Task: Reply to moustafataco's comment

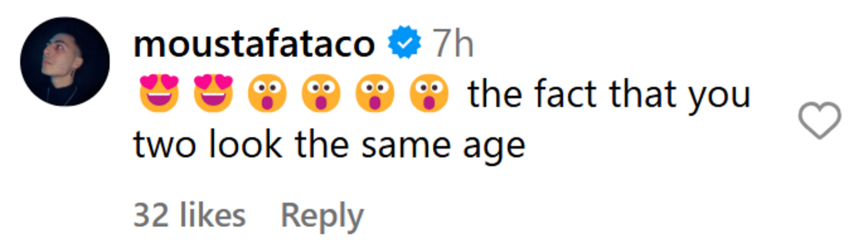Action: point(322,216)
